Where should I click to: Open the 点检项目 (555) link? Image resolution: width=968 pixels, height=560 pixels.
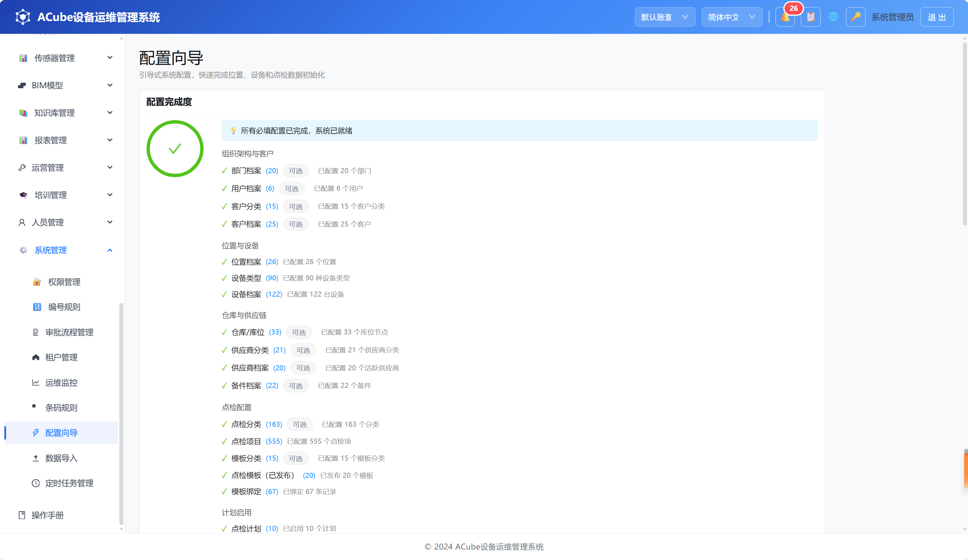click(257, 441)
